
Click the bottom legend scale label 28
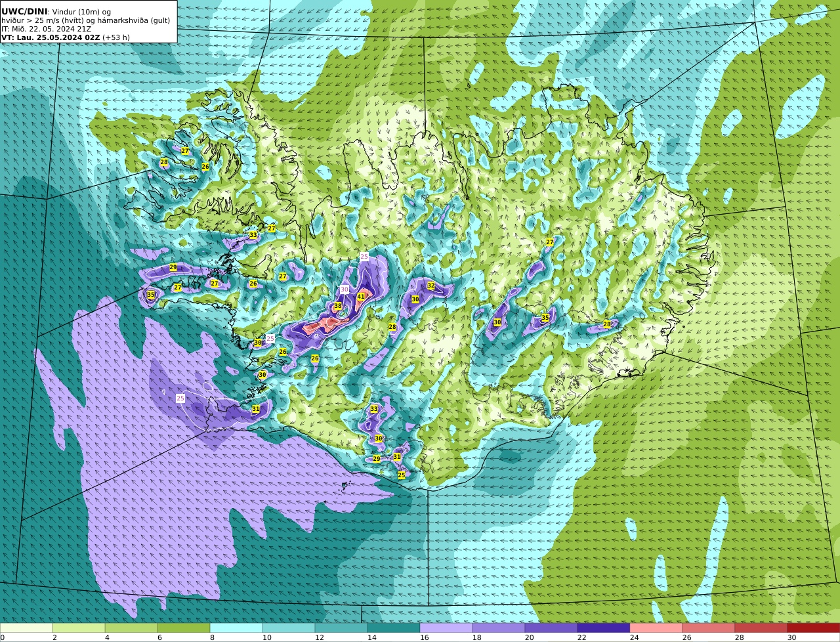click(739, 637)
